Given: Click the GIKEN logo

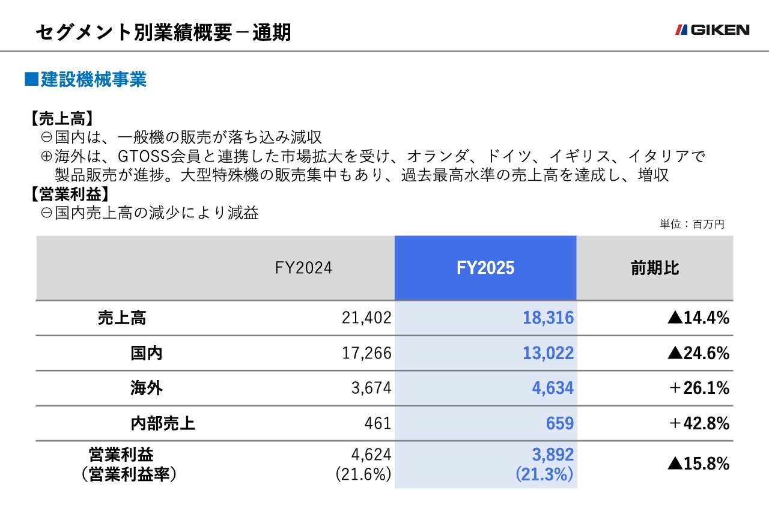Looking at the screenshot, I should [712, 29].
